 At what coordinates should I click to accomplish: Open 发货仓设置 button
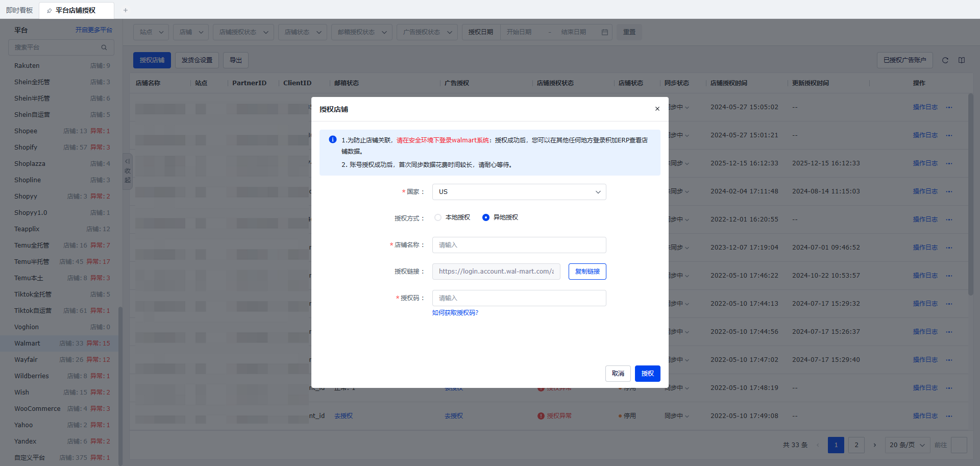(x=197, y=60)
